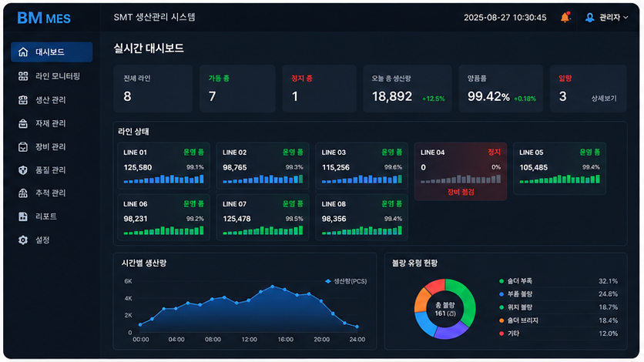Image resolution: width=644 pixels, height=362 pixels.
Task: Click total production 18,892
Action: click(x=392, y=96)
